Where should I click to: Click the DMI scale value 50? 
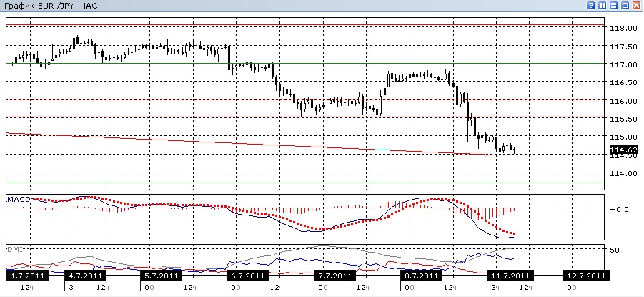[x=615, y=250]
